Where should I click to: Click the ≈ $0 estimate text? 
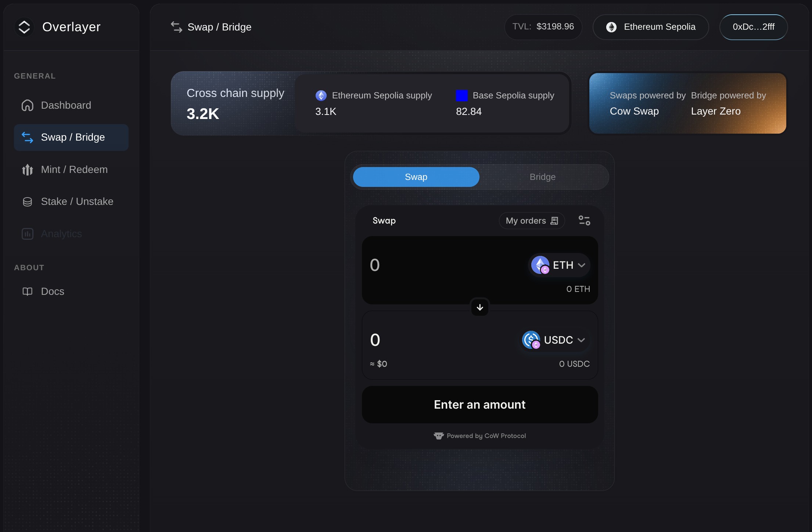(x=378, y=364)
